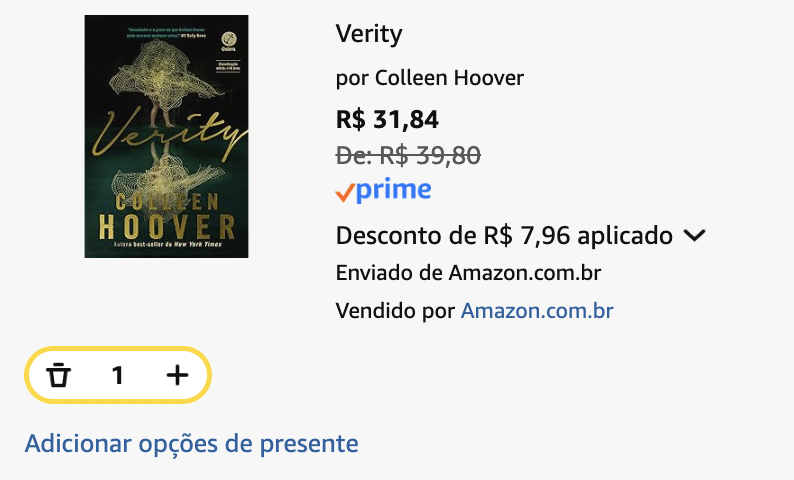The height and width of the screenshot is (480, 794).
Task: Click the HOOVER lettering on the book cover
Action: [x=167, y=226]
